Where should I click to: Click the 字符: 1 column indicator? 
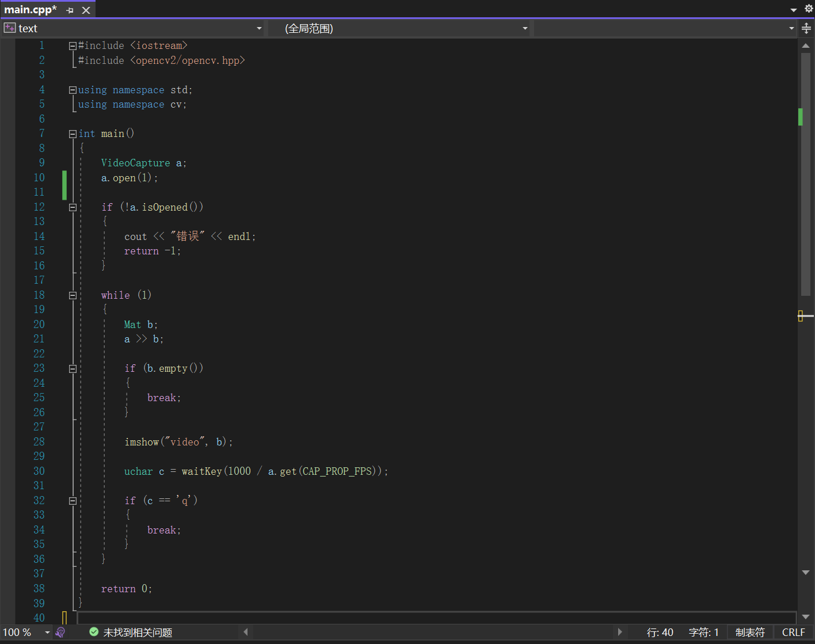(x=703, y=632)
